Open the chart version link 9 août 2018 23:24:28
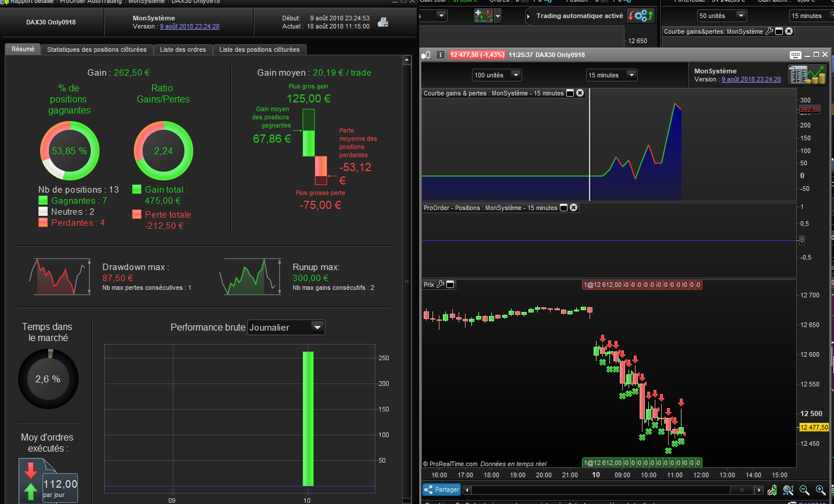The height and width of the screenshot is (504, 834). tap(751, 79)
